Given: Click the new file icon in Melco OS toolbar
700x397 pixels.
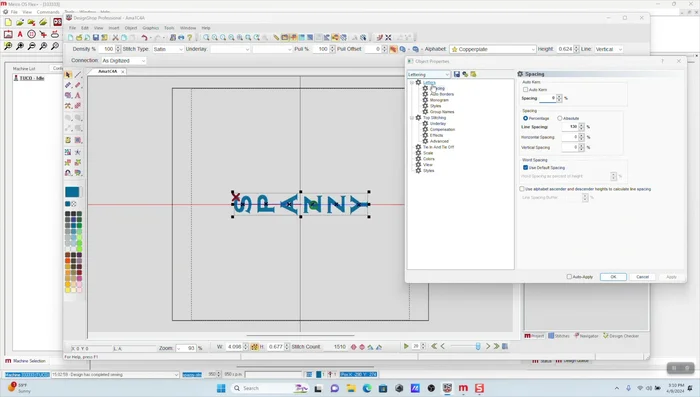Looking at the screenshot, I should [x=8, y=22].
